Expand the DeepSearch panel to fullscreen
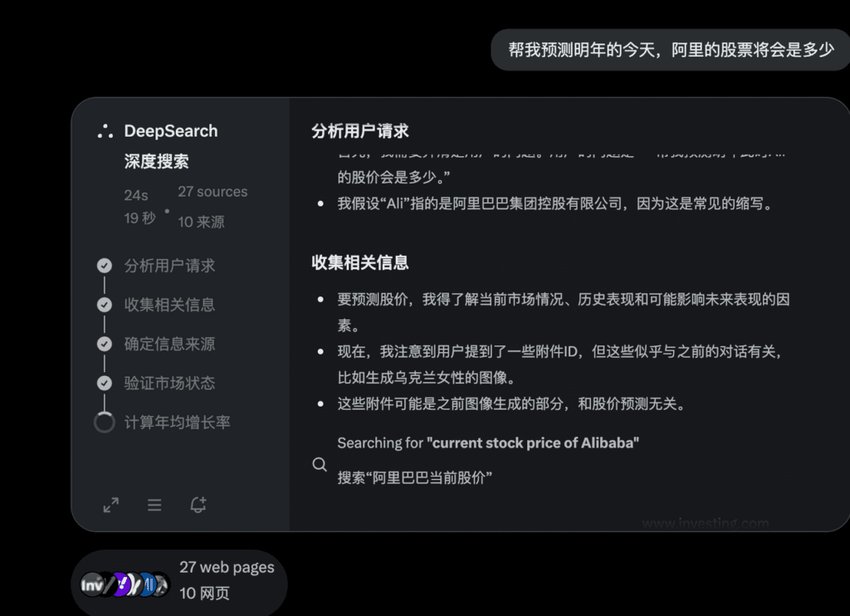The width and height of the screenshot is (850, 616). [x=111, y=505]
